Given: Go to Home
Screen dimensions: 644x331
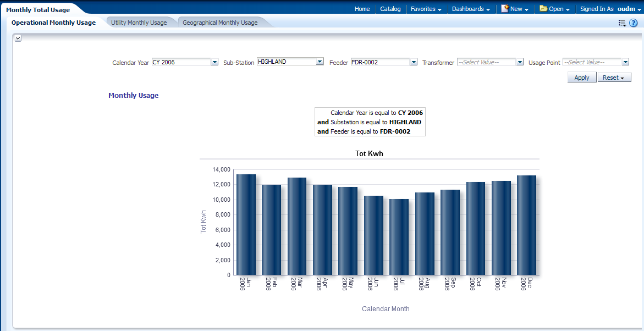Looking at the screenshot, I should click(x=362, y=9).
